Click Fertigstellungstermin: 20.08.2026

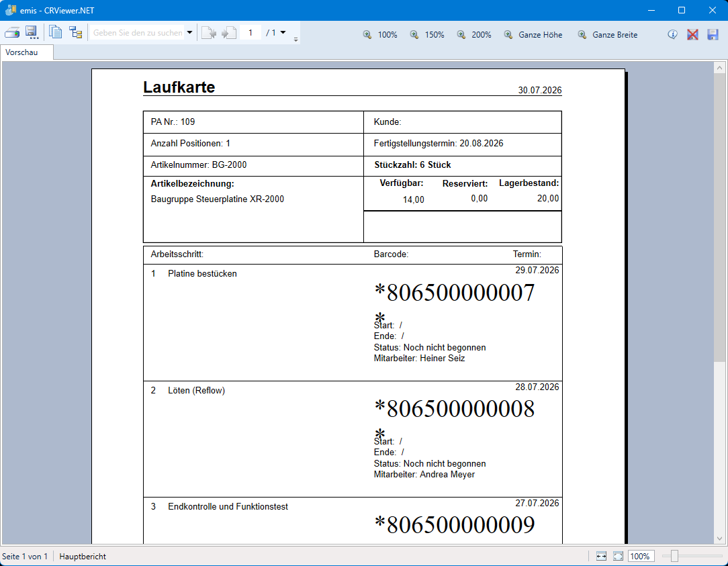pyautogui.click(x=439, y=144)
